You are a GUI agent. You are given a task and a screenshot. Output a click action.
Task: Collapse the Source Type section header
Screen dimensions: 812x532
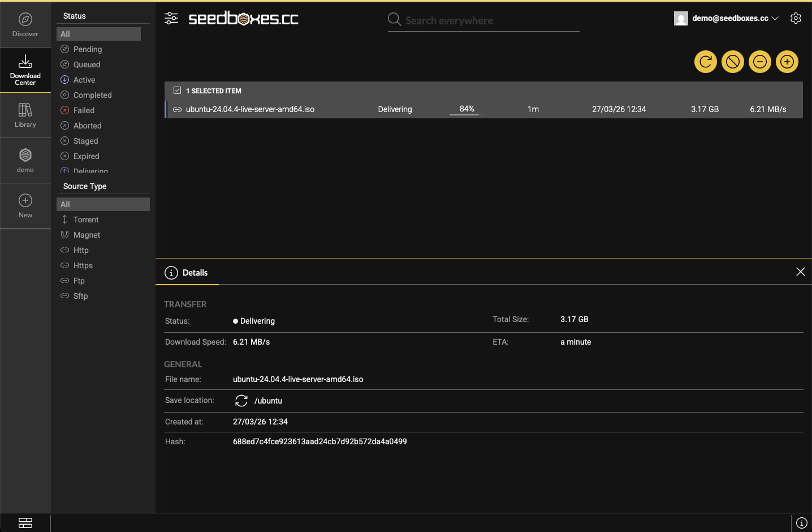pos(85,186)
